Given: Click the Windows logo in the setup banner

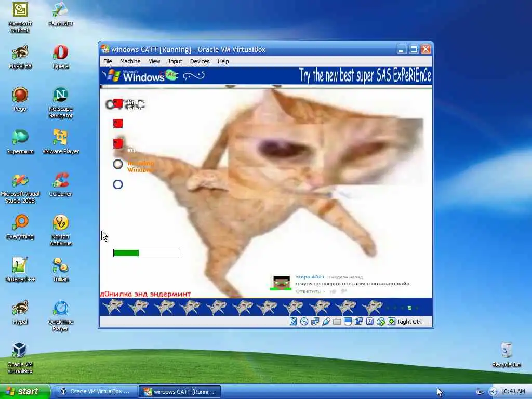Looking at the screenshot, I should tap(113, 75).
